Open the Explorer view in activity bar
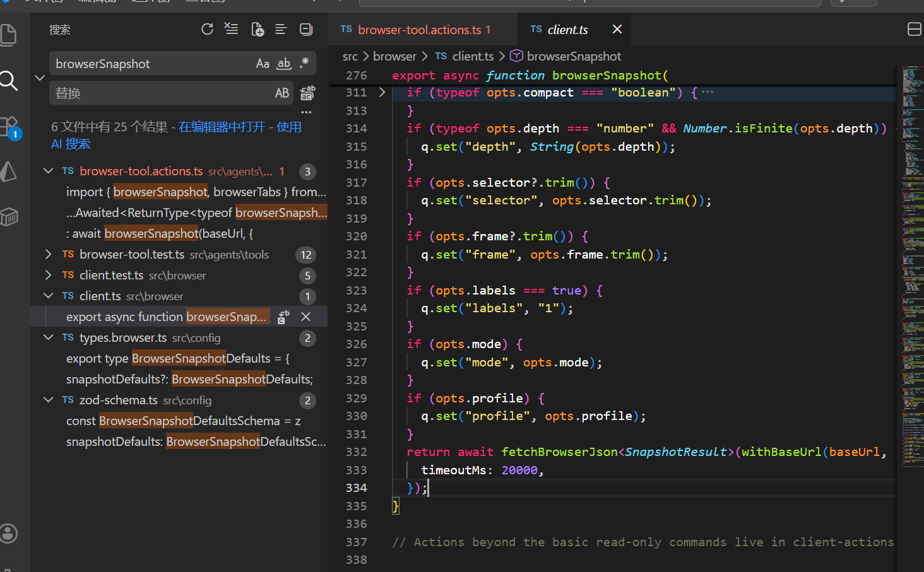The width and height of the screenshot is (924, 572). click(9, 35)
